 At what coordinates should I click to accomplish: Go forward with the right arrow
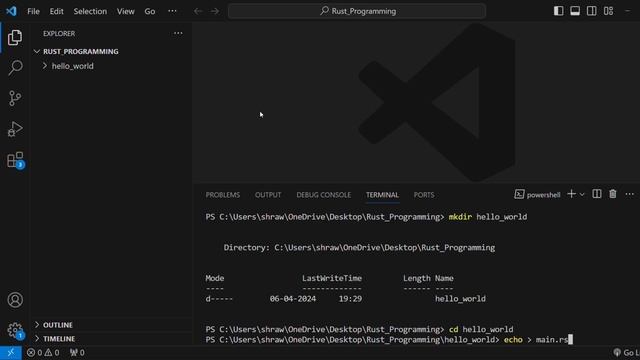[x=215, y=11]
